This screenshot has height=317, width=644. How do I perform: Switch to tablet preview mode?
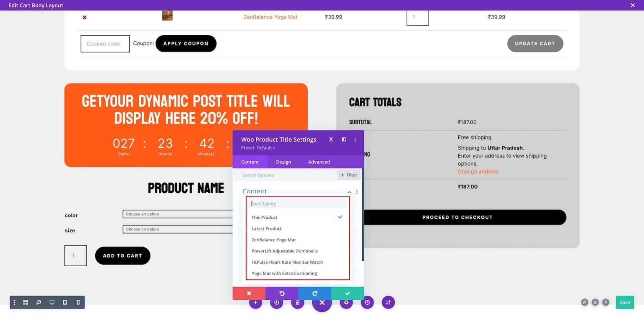[65, 302]
